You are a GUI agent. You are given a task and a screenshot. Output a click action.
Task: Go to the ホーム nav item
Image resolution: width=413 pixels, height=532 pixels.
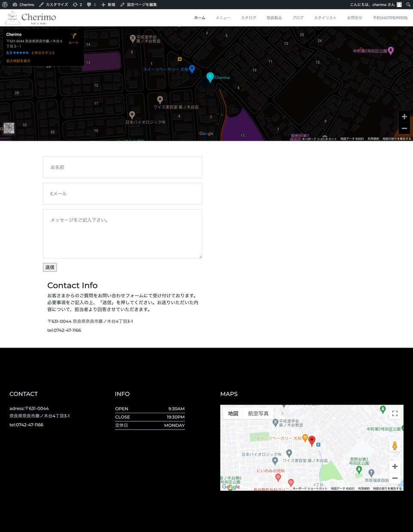pos(200,18)
